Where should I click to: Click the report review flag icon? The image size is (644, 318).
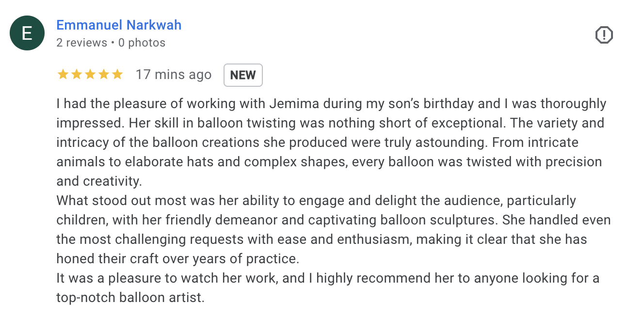pos(604,35)
